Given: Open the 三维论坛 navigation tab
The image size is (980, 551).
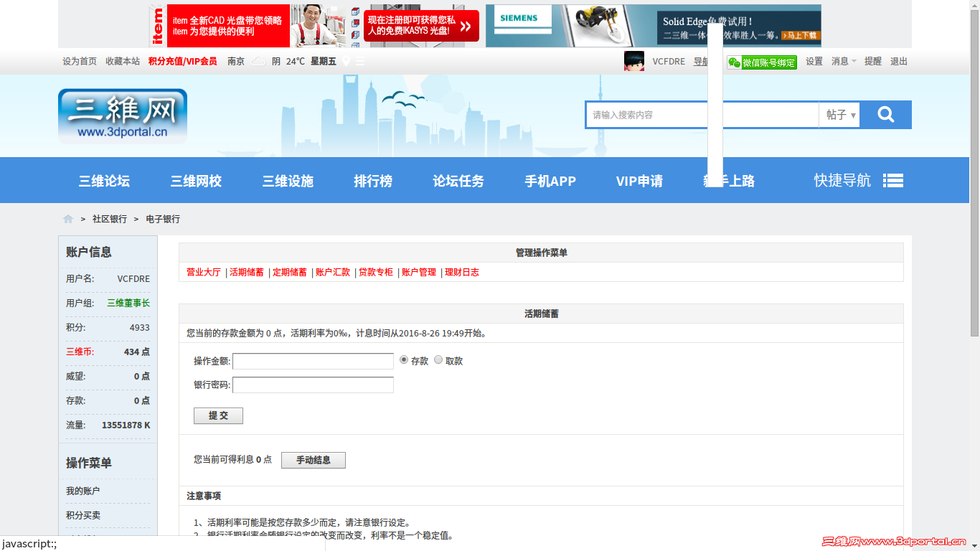Looking at the screenshot, I should (x=104, y=181).
